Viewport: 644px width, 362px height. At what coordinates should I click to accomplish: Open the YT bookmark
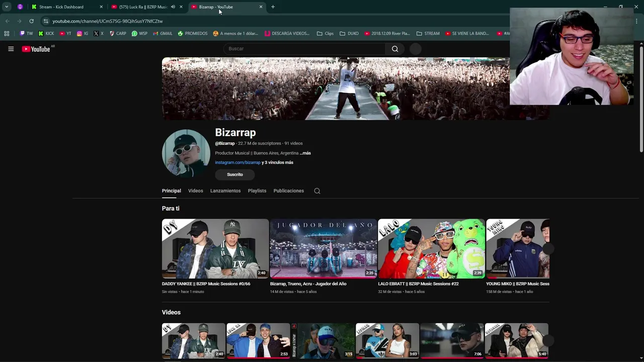click(65, 34)
